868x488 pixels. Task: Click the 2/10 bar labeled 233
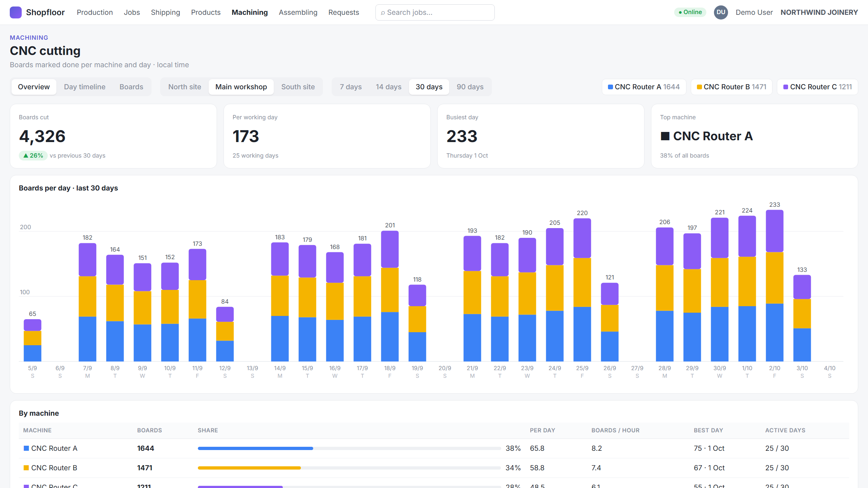point(775,286)
